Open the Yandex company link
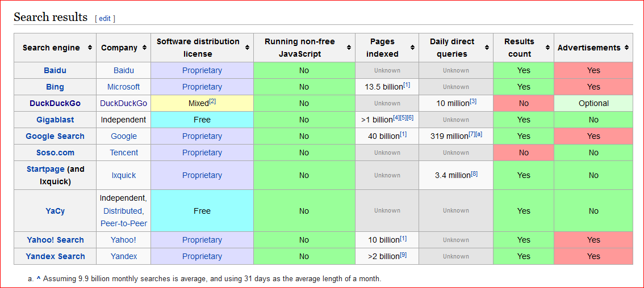 (124, 256)
